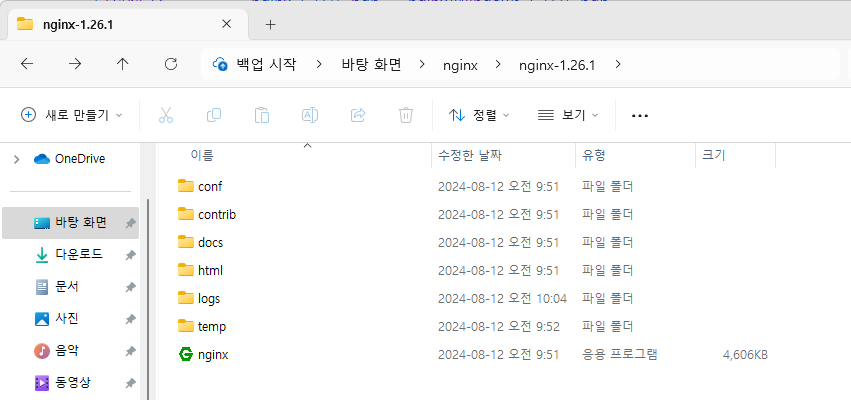Select the green nginx application icon
Screen dimensions: 851x400
click(x=186, y=355)
